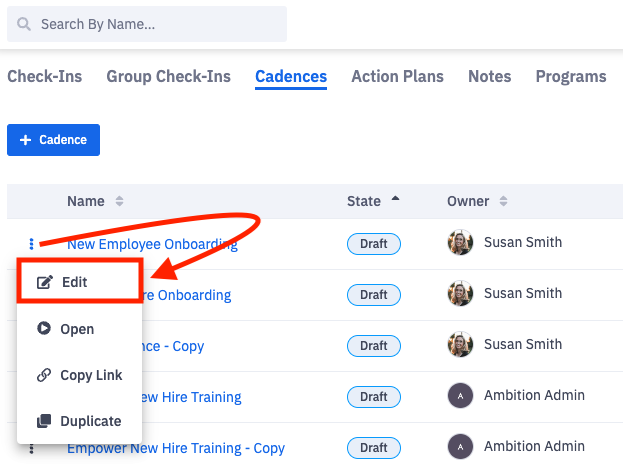Sort table by Name column arrows
The width and height of the screenshot is (623, 471).
[x=120, y=201]
